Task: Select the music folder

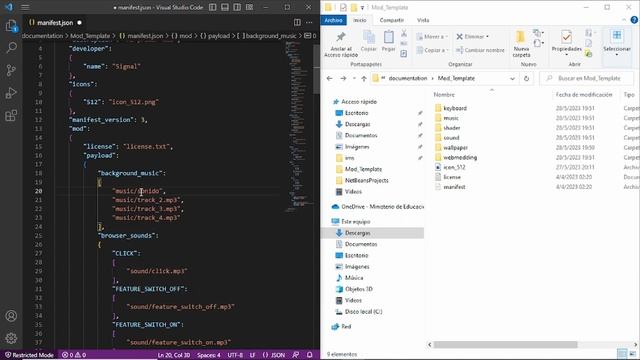Action: 451,118
